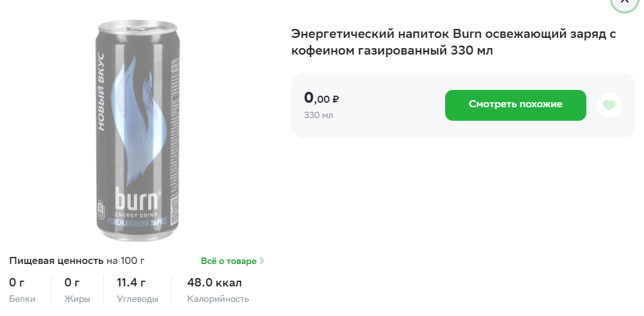The height and width of the screenshot is (316, 644).
Task: Click the QR code on the can side
Action: (x=174, y=211)
